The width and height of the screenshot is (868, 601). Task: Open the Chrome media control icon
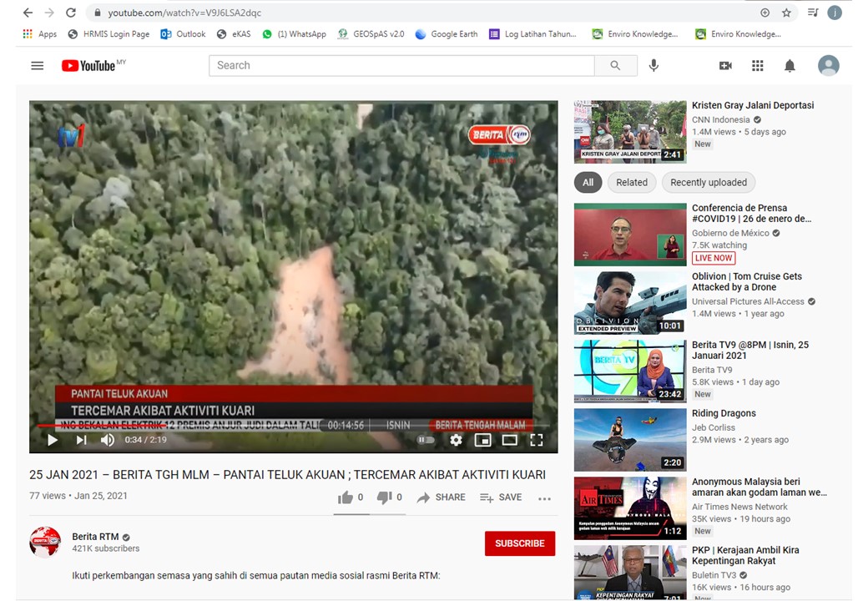[813, 13]
